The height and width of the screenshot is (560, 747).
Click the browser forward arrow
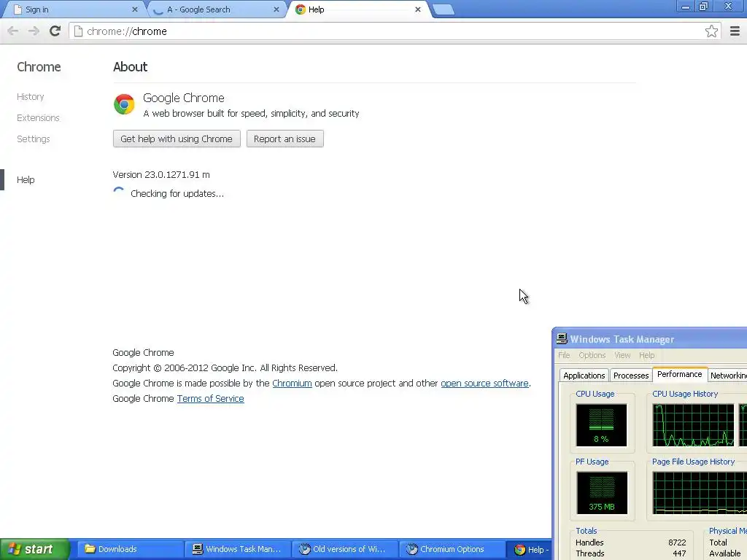coord(34,31)
